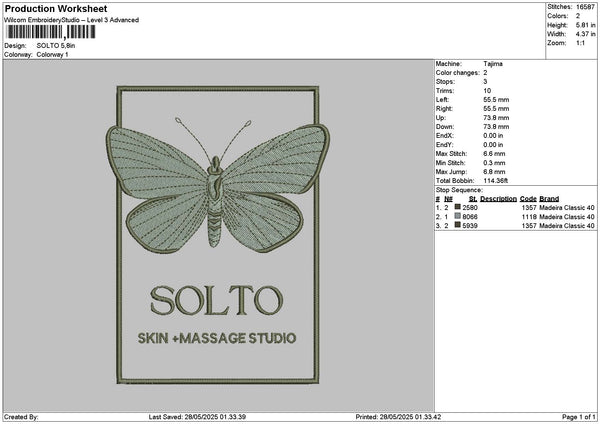Click the 'Brand' column header
This screenshot has width=600, height=424.
coord(549,199)
